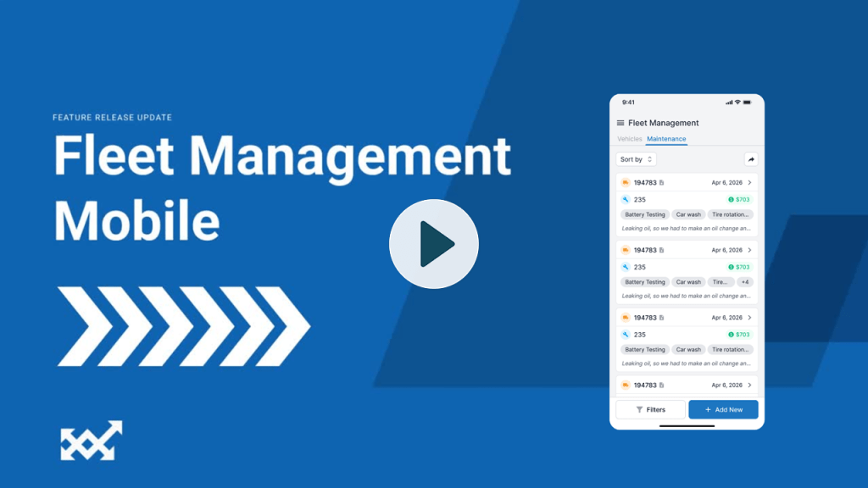868x488 pixels.
Task: Switch to the Vehicles tab
Action: (629, 139)
